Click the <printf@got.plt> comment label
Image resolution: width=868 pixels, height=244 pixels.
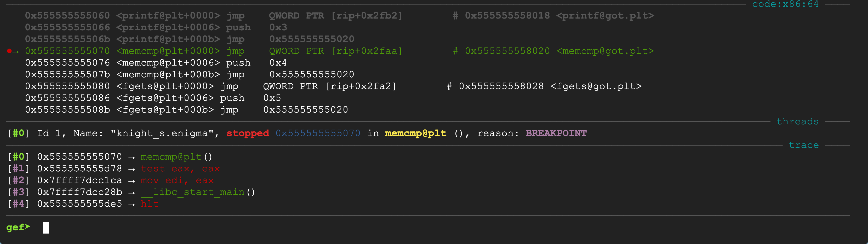tap(605, 16)
